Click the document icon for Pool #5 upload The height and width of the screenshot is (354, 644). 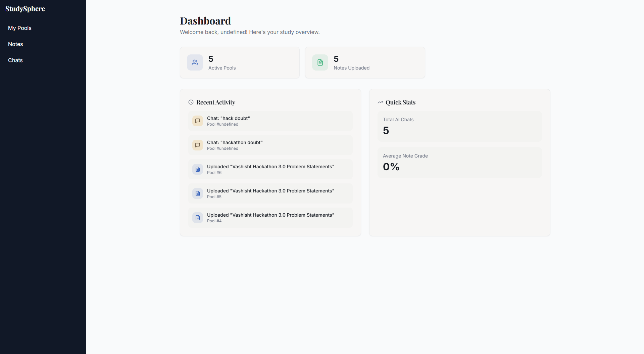[x=198, y=193]
